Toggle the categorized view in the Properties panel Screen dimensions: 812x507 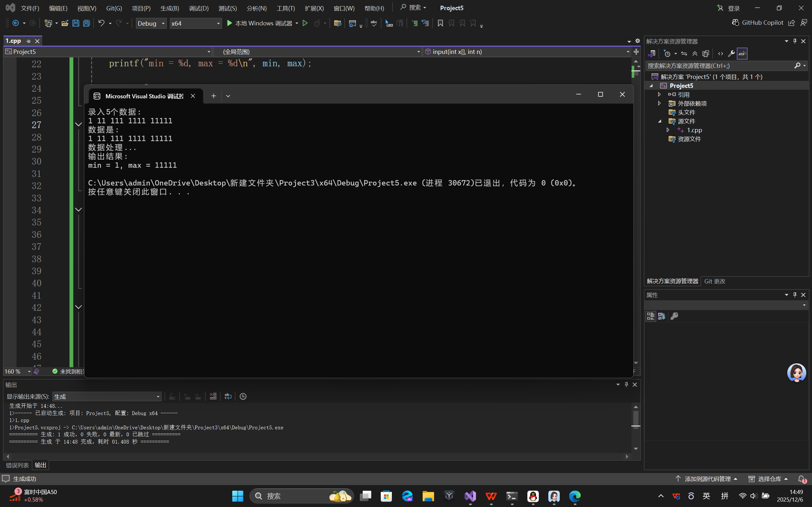[x=650, y=316]
